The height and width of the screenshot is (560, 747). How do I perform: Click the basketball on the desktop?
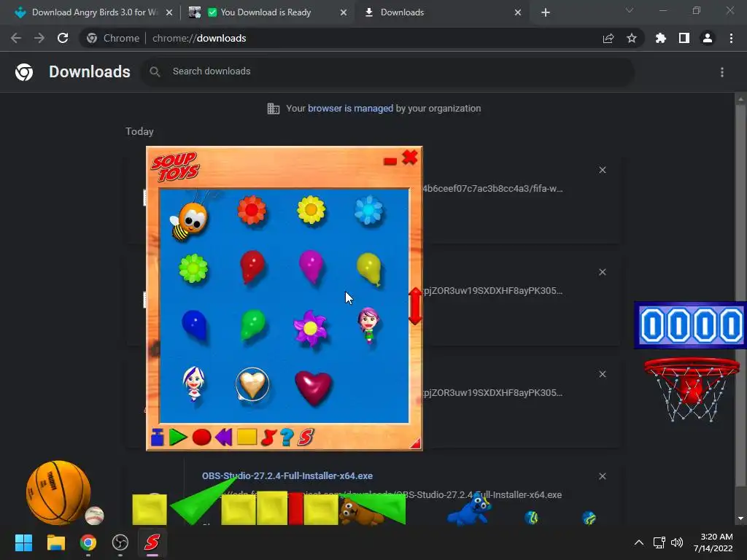pos(58,492)
